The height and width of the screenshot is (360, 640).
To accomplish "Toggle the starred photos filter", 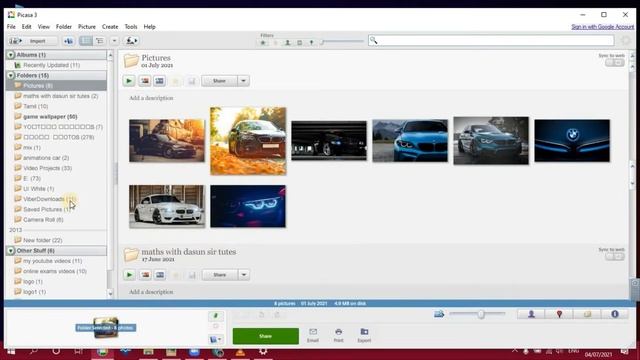I will pyautogui.click(x=263, y=42).
